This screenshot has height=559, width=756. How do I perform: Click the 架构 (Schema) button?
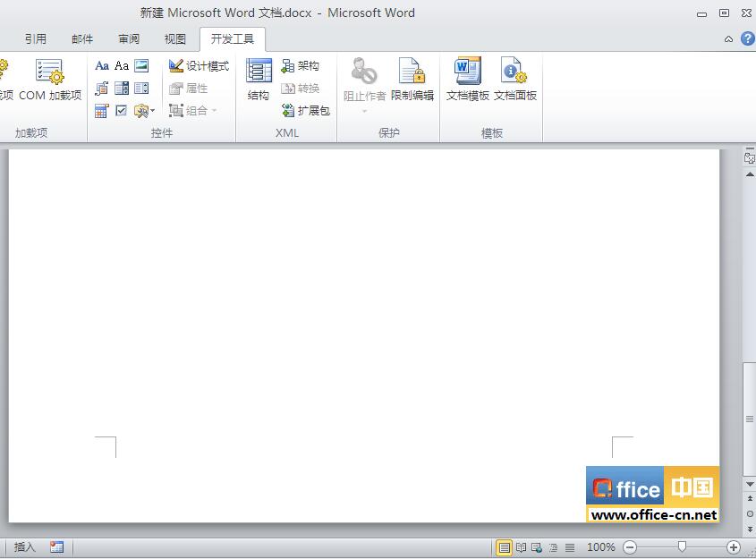[300, 66]
